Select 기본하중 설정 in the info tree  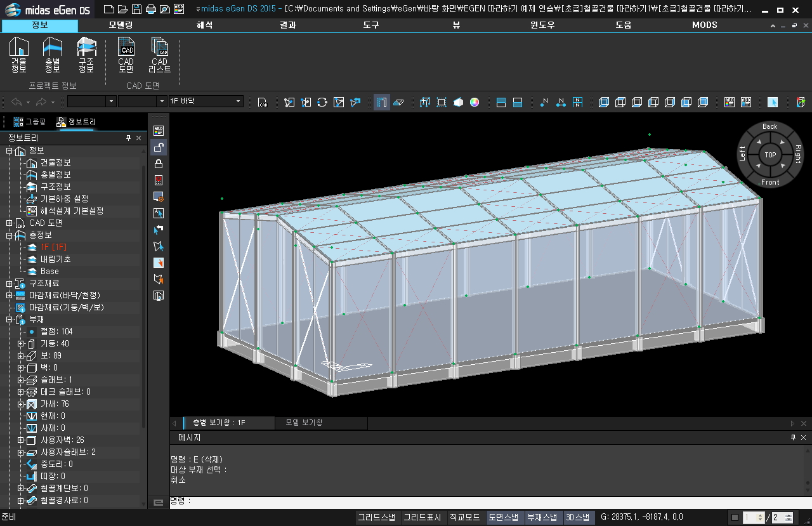point(64,199)
